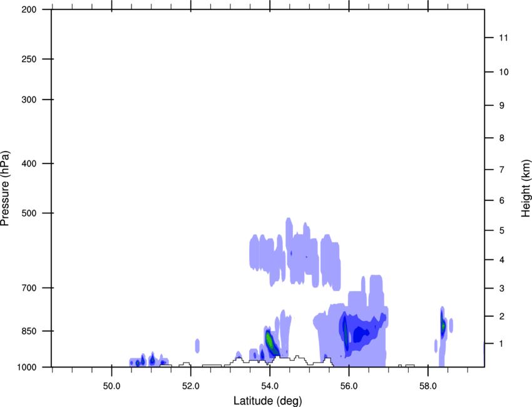Click the Height (km) axis title
532x407 pixels.
[x=526, y=188]
